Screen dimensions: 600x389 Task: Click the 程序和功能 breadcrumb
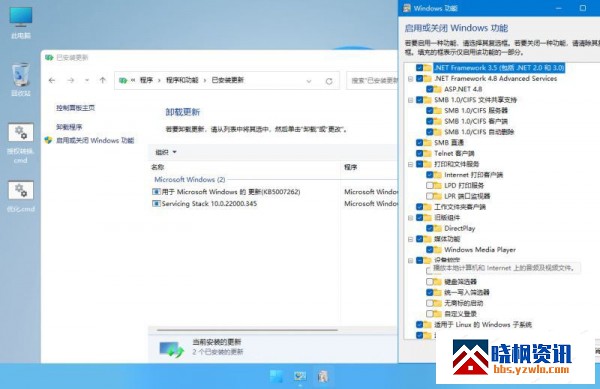coord(182,80)
